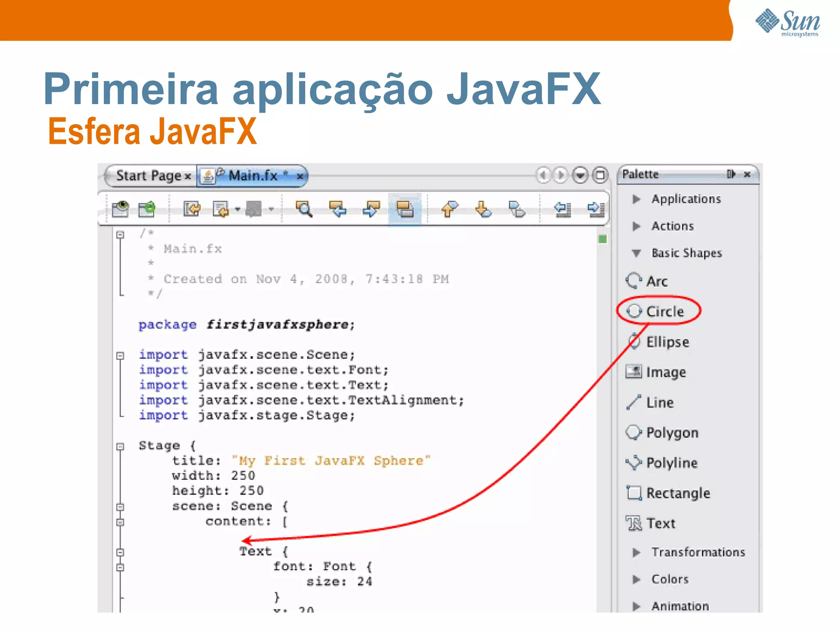Expand the Actions palette category

[x=636, y=226]
